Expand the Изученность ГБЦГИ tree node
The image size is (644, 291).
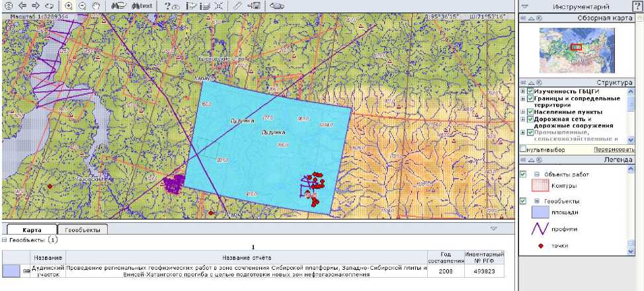coord(523,91)
